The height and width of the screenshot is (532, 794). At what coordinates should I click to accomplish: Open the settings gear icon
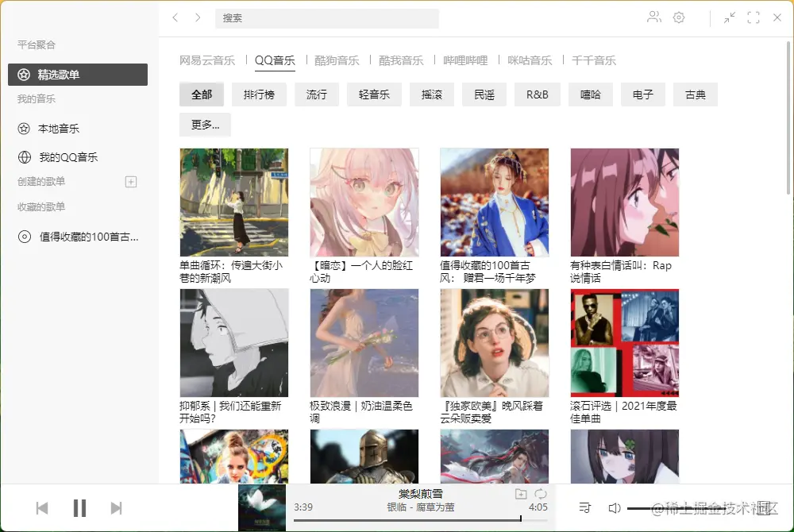[679, 17]
